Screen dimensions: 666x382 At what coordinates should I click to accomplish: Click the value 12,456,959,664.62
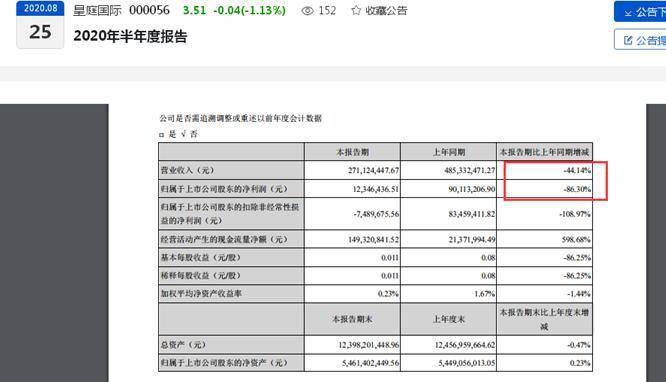[x=465, y=345]
